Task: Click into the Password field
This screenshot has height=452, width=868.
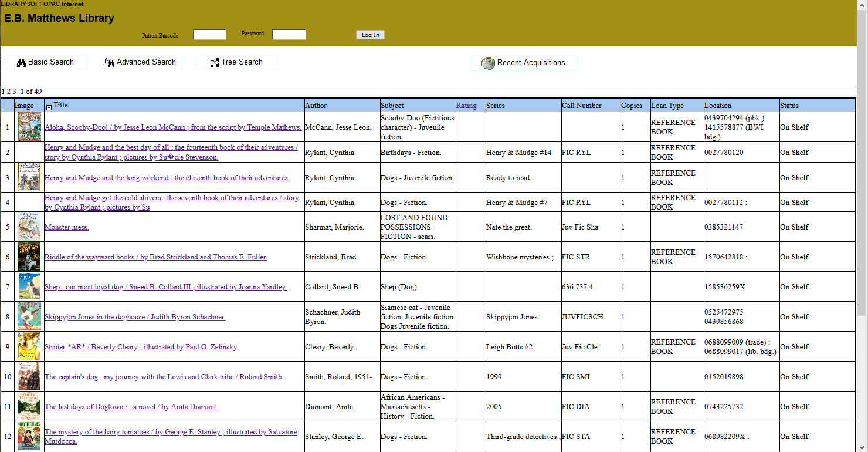Action: point(289,35)
